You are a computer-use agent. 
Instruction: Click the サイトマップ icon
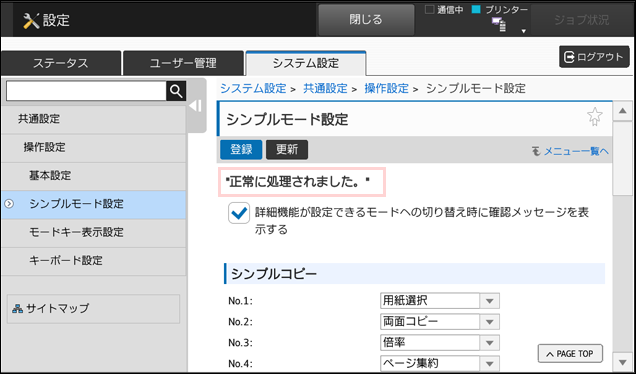[x=17, y=309]
